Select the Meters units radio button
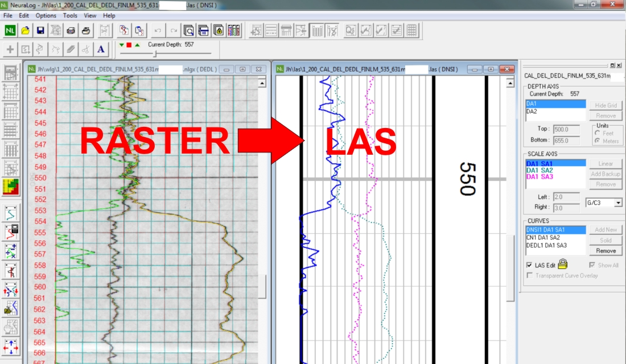Viewport: 626px width, 364px height. 597,141
